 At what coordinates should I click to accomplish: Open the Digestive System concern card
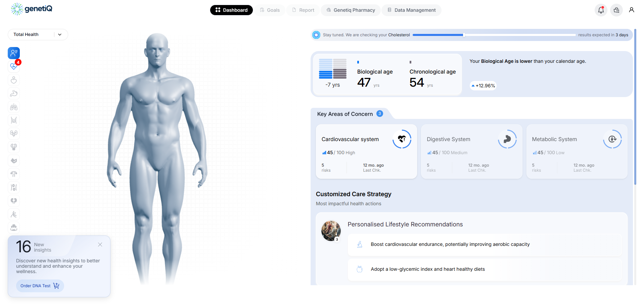pyautogui.click(x=471, y=151)
